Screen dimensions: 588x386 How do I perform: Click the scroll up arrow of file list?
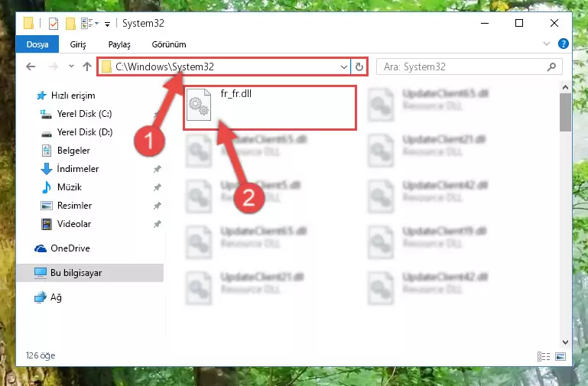565,87
